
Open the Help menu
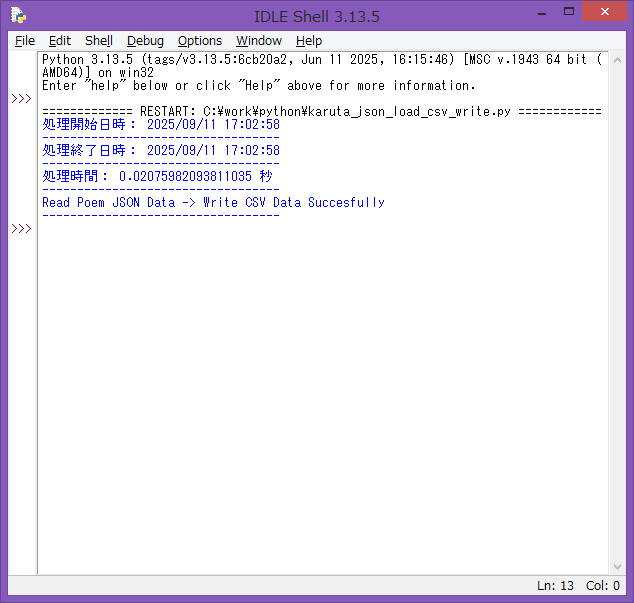coord(309,41)
